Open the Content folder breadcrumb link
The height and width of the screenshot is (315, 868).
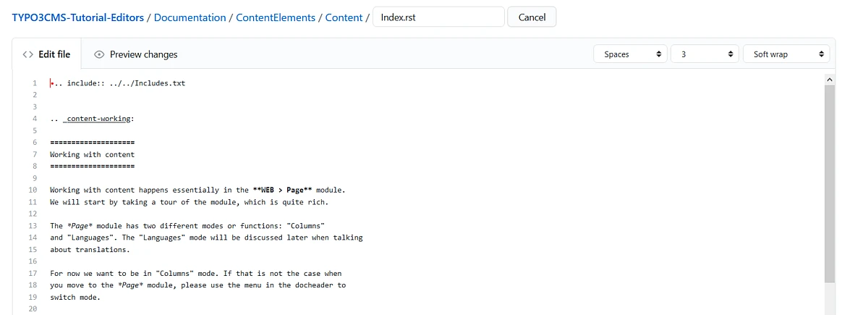[x=344, y=17]
